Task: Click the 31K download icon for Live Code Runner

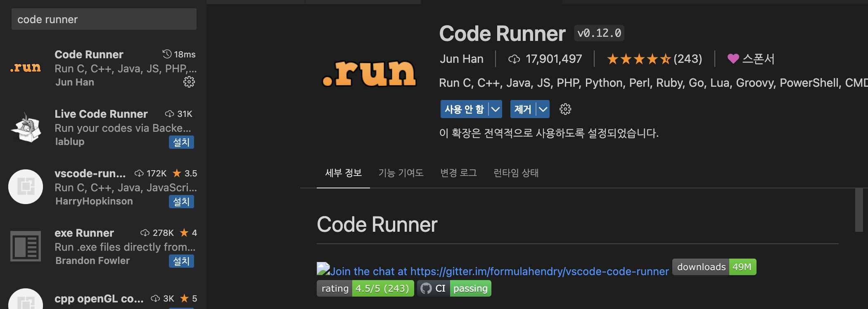Action: coord(169,114)
